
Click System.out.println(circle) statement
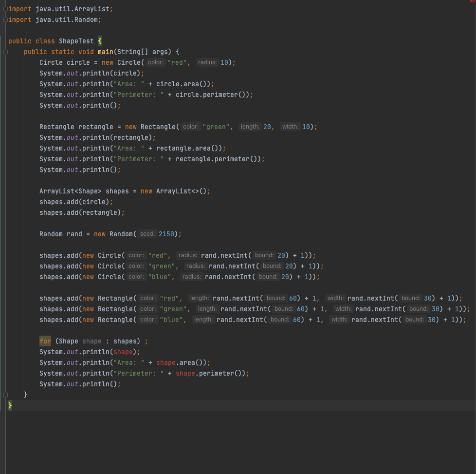coord(92,73)
